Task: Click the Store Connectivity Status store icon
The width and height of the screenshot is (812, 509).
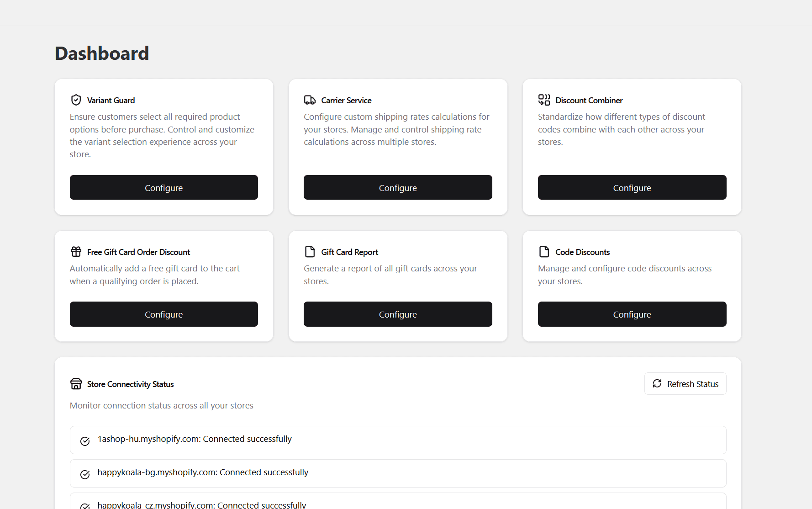Action: (76, 384)
